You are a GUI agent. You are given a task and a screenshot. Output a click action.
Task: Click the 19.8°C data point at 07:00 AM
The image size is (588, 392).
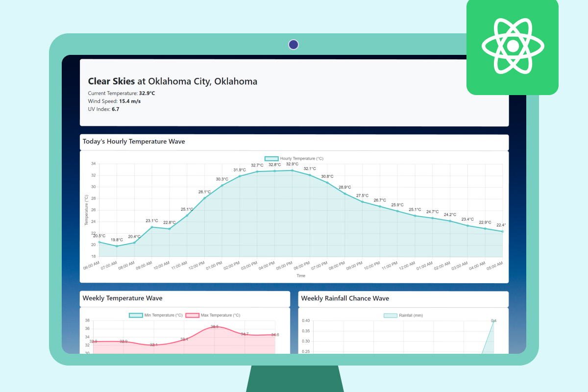coord(117,246)
